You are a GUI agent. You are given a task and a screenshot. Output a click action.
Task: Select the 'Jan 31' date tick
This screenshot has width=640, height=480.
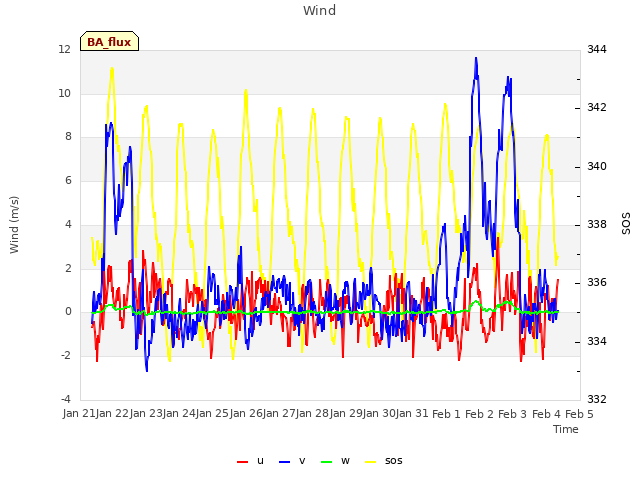[412, 413]
